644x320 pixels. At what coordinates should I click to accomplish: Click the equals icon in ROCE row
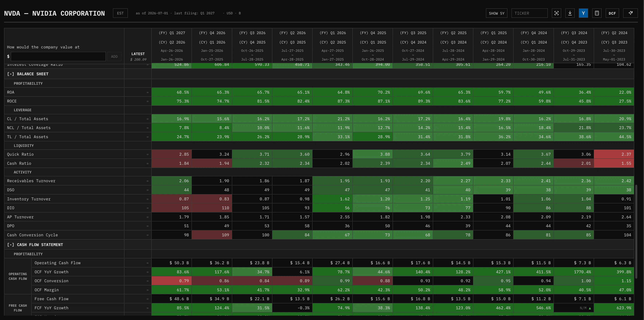[x=147, y=101]
